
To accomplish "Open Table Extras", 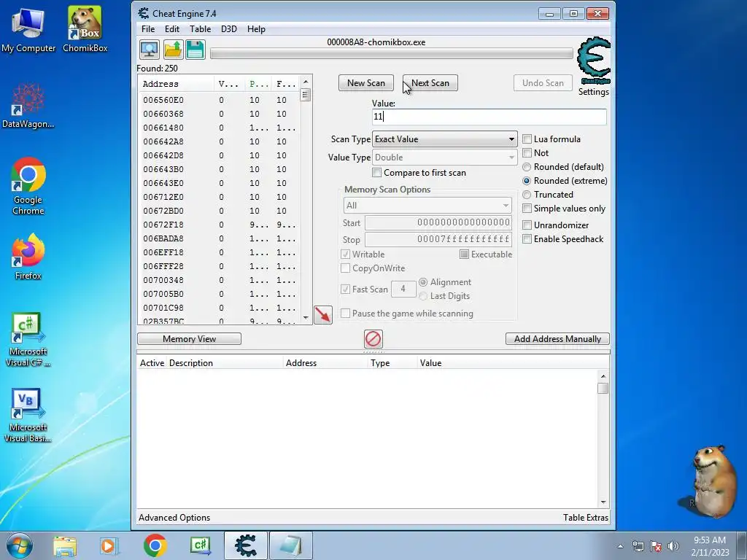I will point(586,518).
